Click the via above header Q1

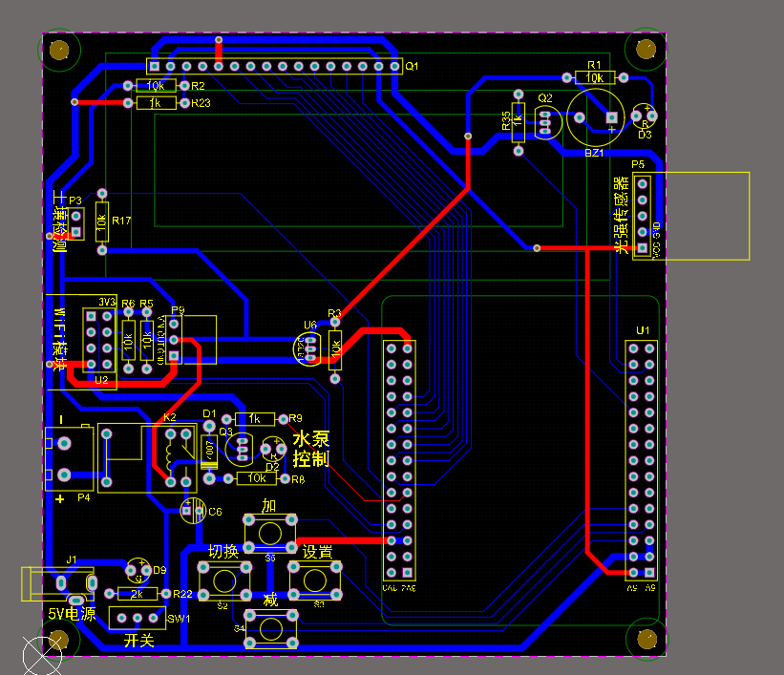[x=219, y=39]
